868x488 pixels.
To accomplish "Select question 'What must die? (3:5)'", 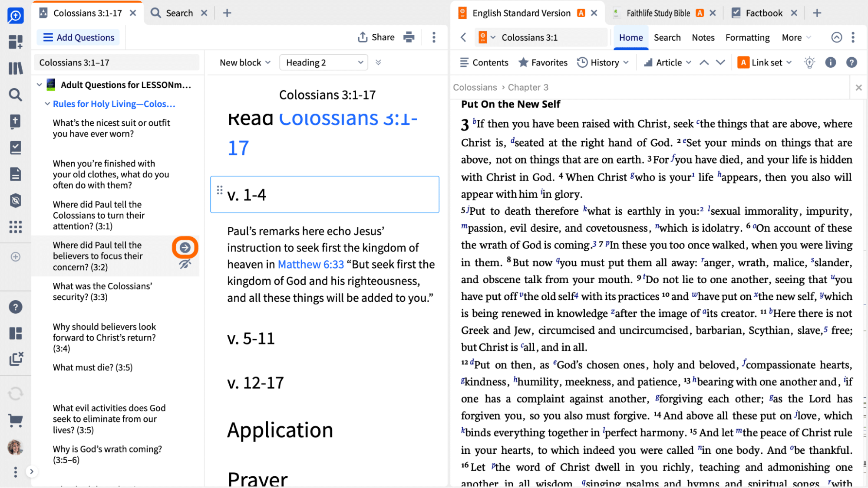I will [x=92, y=367].
